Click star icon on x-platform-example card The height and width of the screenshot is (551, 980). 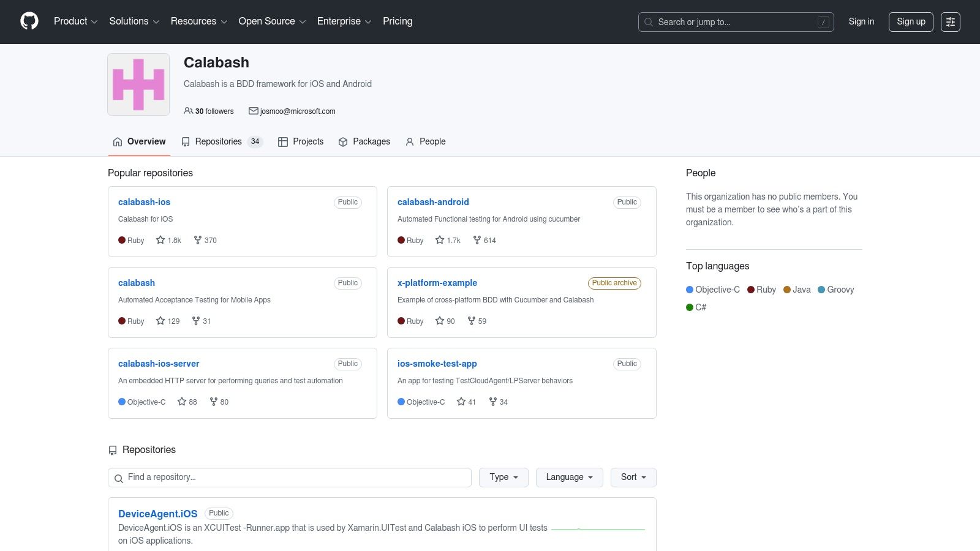[440, 321]
